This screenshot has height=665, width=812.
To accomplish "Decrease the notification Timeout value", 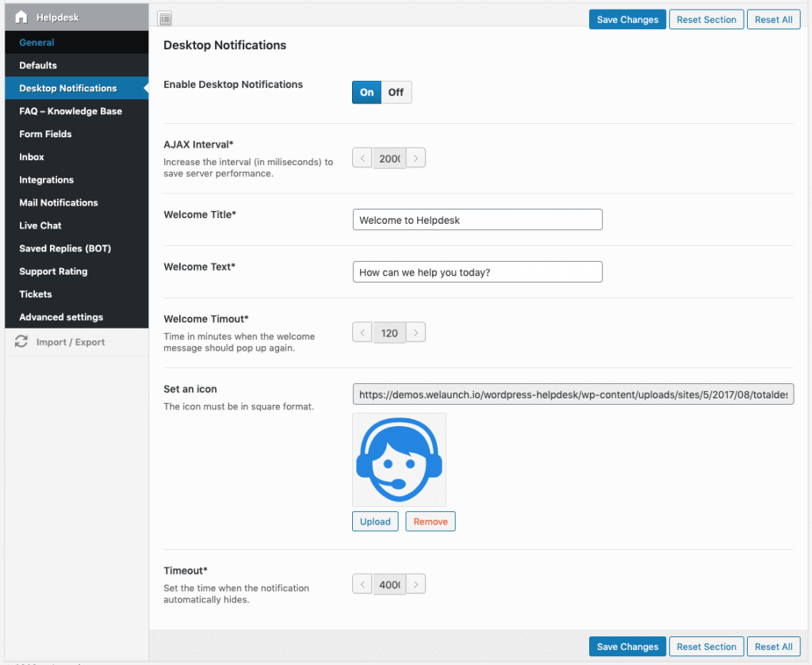I will (x=362, y=585).
